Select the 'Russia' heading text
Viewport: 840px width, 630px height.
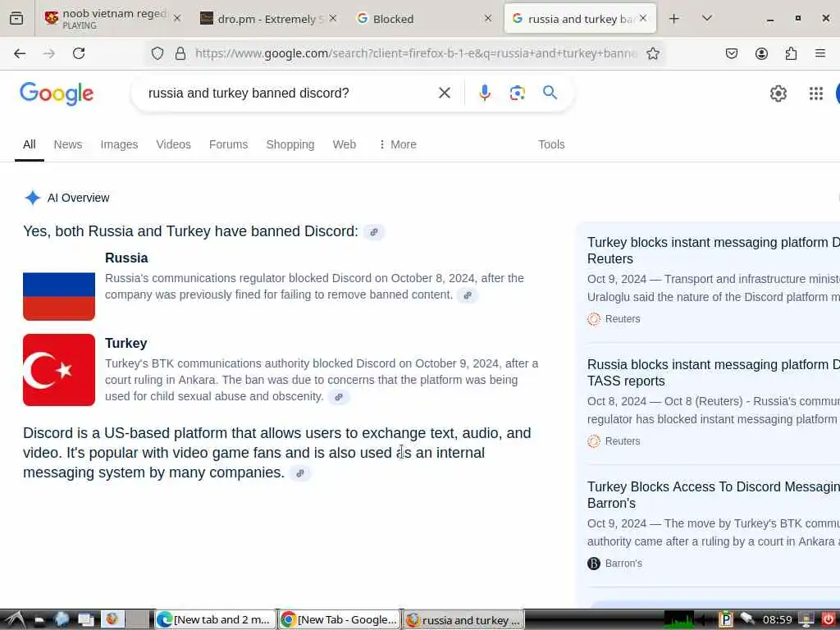tap(126, 258)
